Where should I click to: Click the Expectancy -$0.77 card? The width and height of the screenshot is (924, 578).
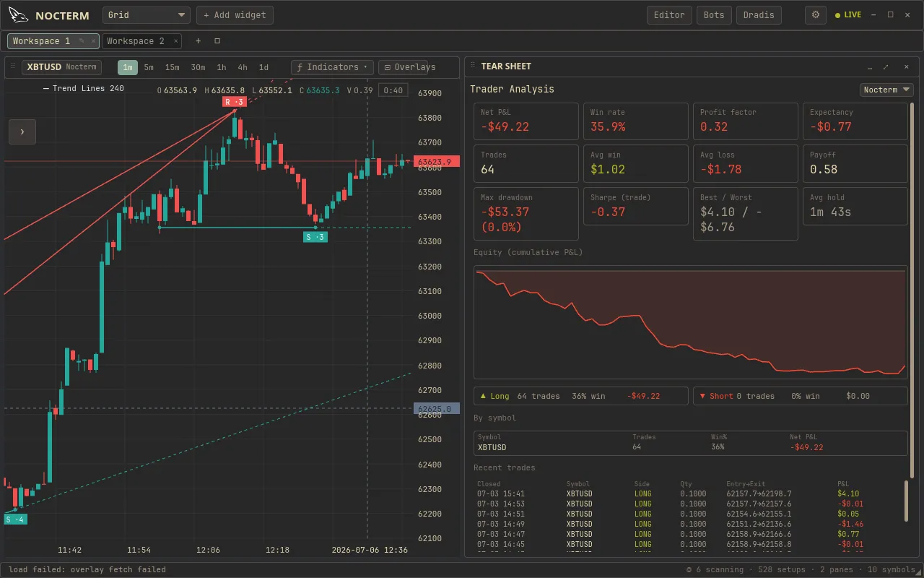coord(855,121)
